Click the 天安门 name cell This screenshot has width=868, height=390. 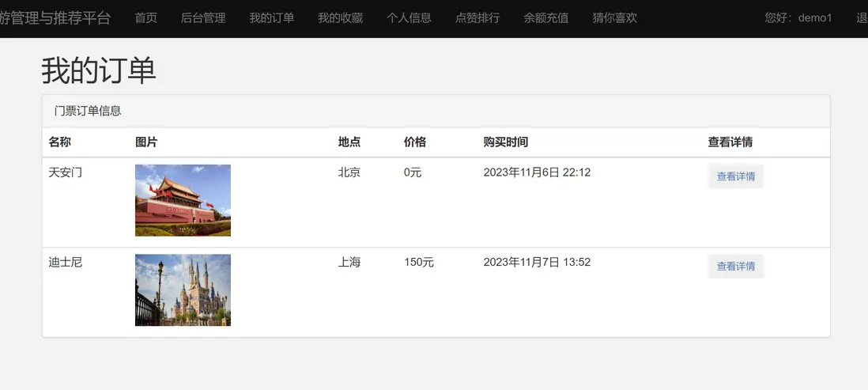(65, 172)
